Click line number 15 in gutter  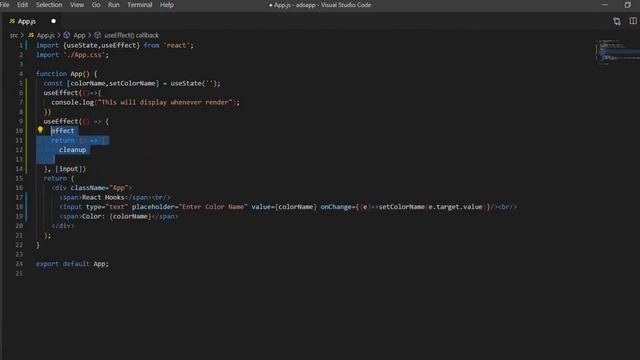pos(19,178)
